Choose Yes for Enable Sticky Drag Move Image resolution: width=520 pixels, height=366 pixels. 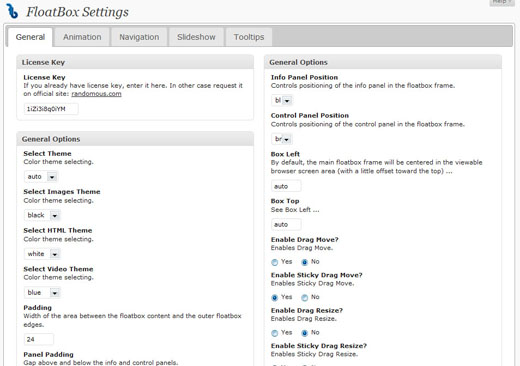[275, 297]
